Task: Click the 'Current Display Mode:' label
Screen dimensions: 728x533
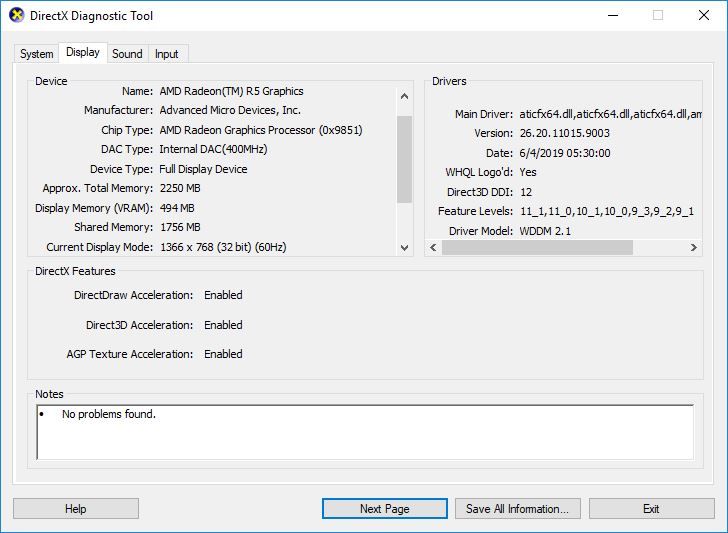Action: [99, 247]
